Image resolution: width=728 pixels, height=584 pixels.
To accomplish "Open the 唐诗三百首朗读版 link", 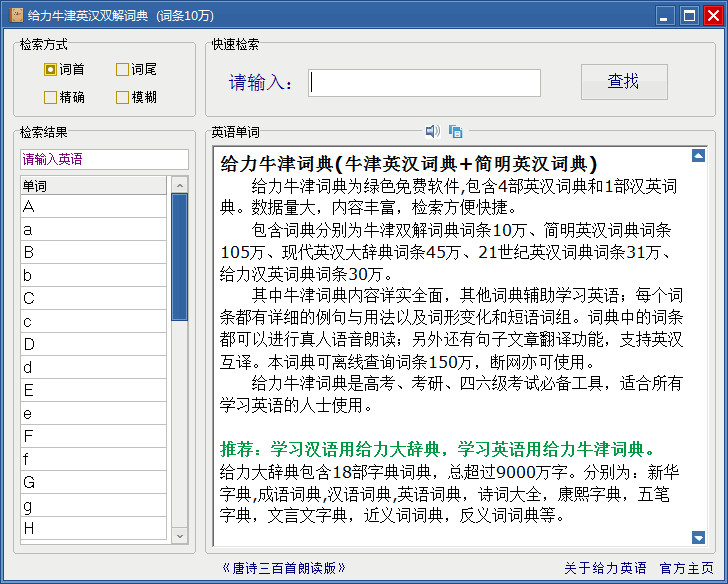I will tap(283, 568).
